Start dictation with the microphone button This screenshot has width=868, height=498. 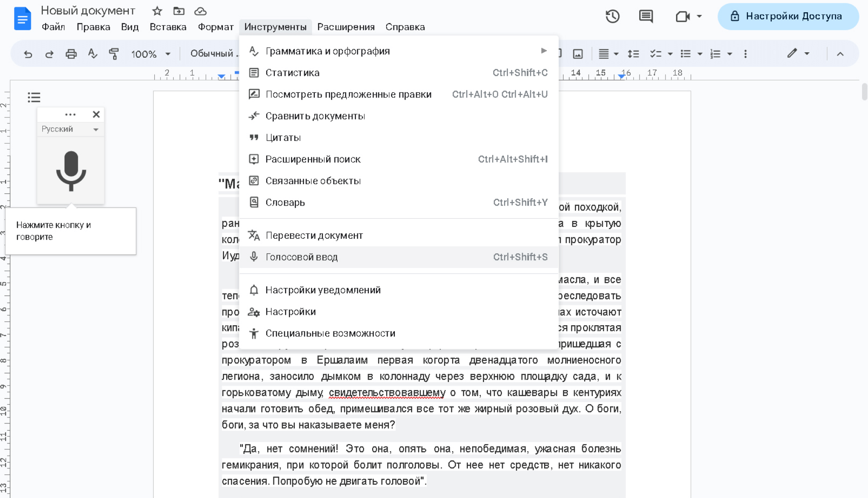71,171
